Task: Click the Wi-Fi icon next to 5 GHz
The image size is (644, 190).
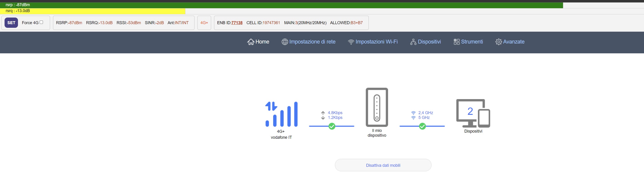Action: click(x=414, y=118)
